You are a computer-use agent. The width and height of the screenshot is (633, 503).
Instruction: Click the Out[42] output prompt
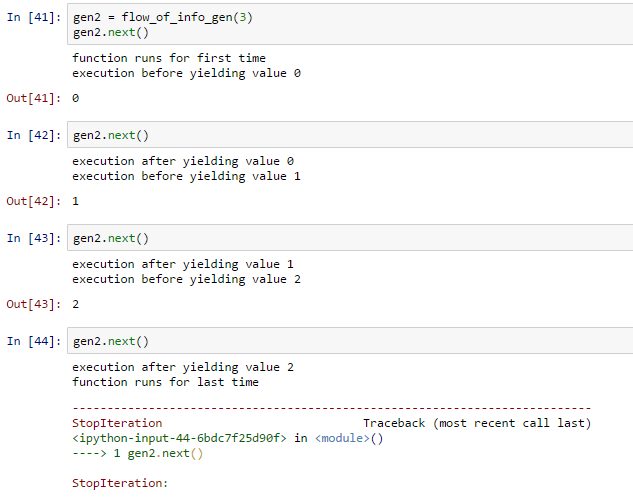click(x=34, y=201)
